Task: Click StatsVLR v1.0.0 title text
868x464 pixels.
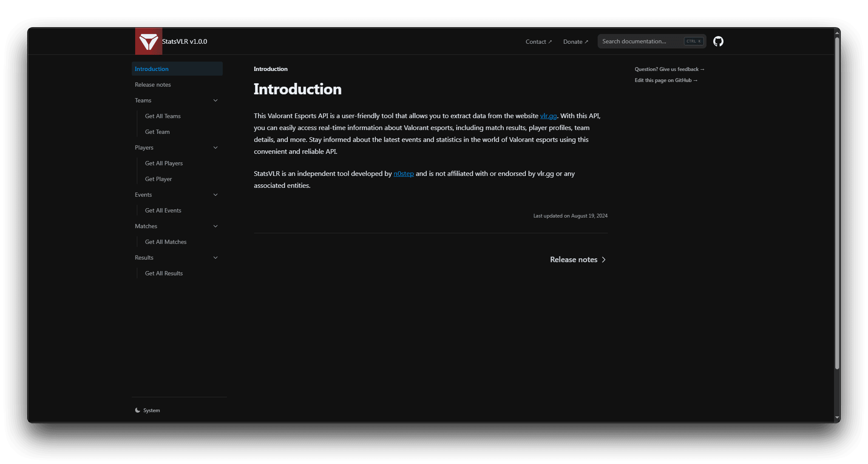Action: [184, 41]
